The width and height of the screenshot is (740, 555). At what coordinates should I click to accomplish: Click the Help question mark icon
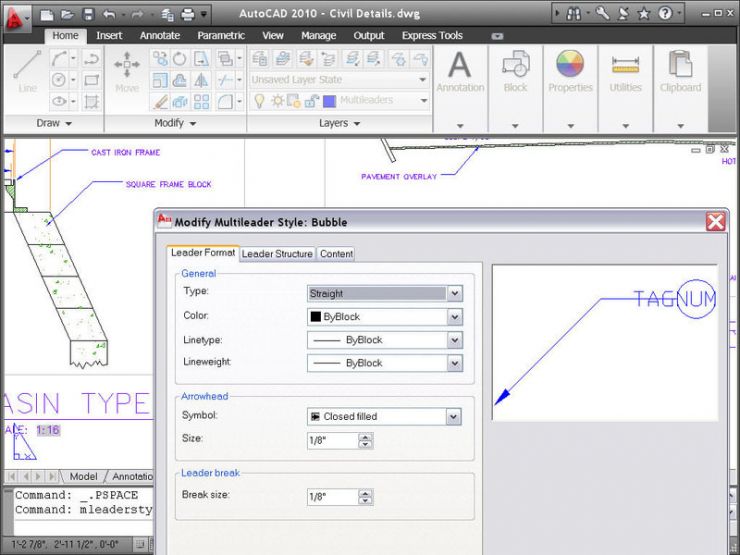click(665, 14)
